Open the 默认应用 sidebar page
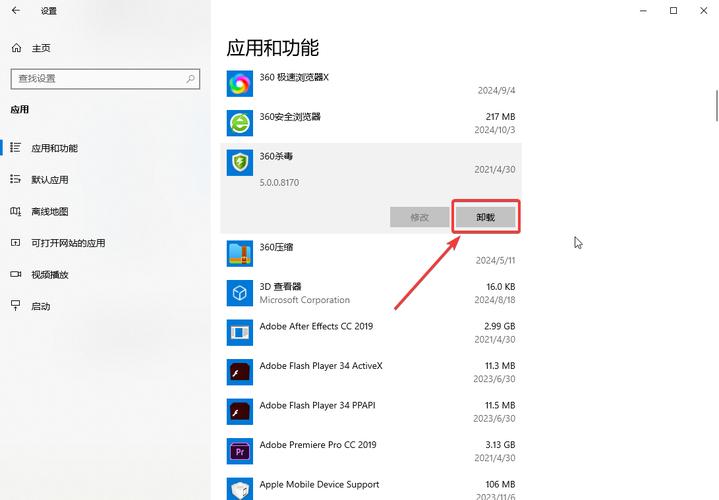 (50, 180)
